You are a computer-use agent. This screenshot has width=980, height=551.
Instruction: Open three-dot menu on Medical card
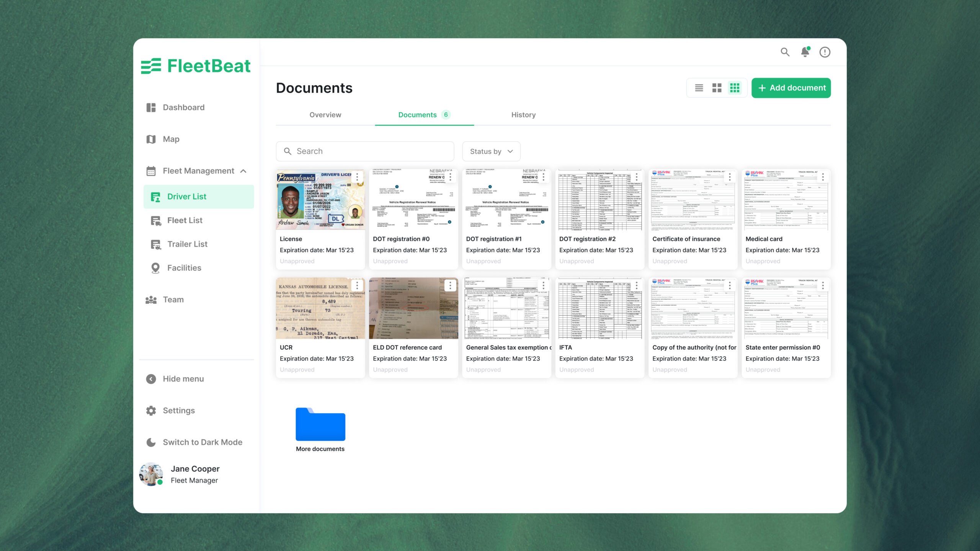(823, 177)
